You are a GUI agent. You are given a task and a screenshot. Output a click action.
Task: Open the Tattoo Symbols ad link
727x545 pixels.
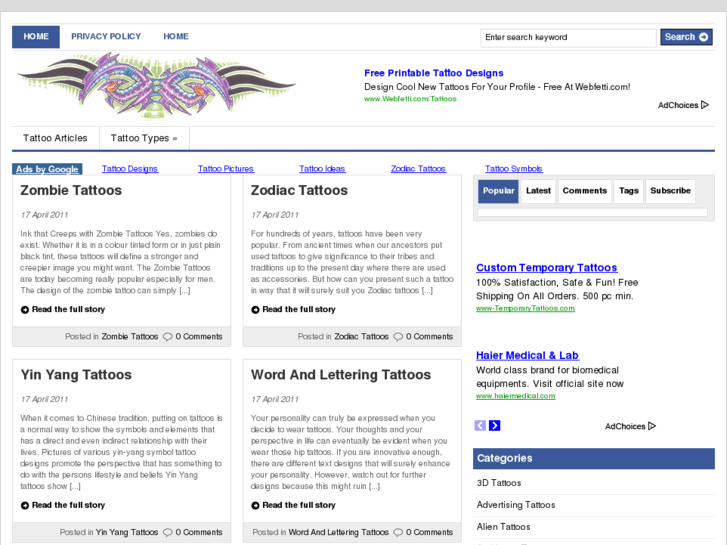pos(514,169)
